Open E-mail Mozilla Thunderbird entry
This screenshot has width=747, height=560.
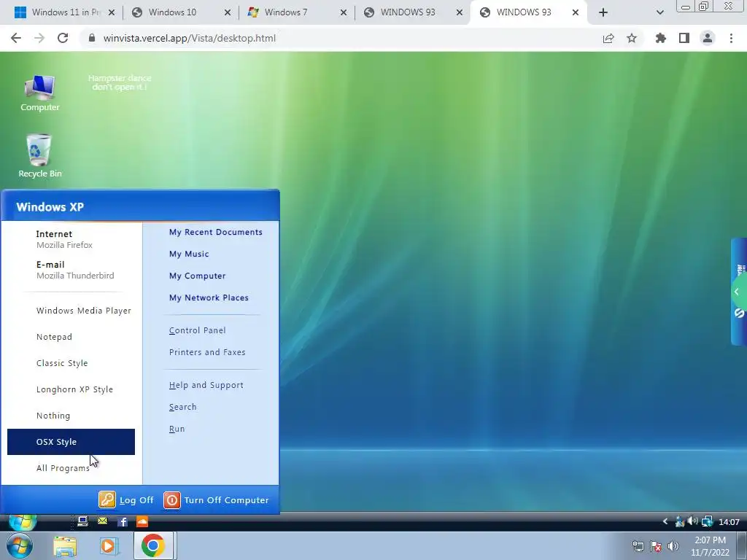pos(71,270)
